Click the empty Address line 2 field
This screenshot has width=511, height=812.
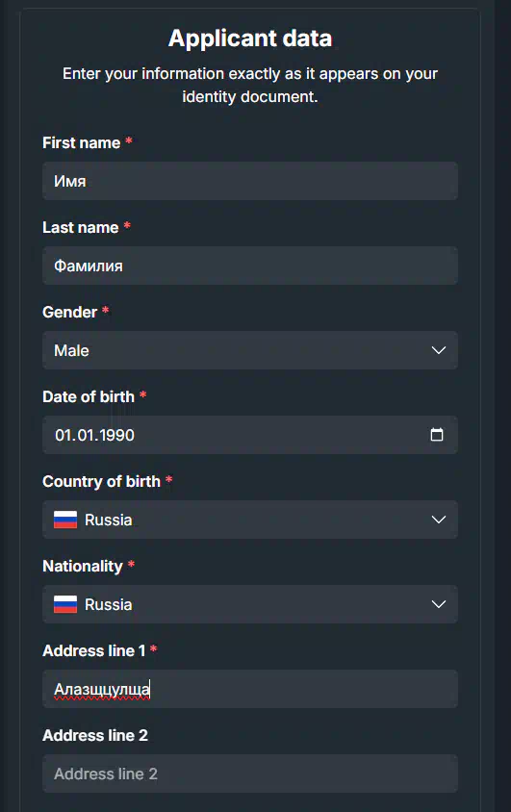point(250,774)
